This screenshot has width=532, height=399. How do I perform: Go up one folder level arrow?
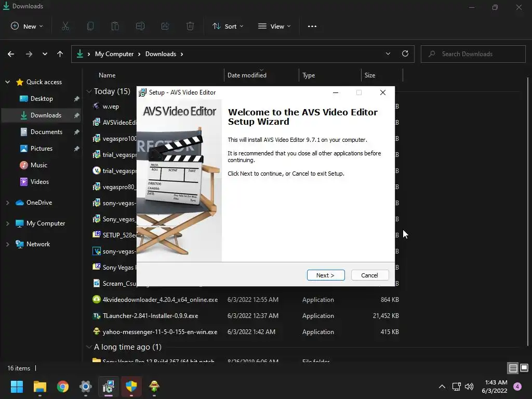point(60,54)
